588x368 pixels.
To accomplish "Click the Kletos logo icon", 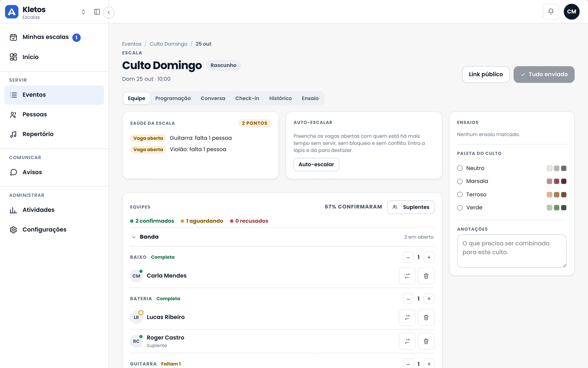I will click(12, 12).
